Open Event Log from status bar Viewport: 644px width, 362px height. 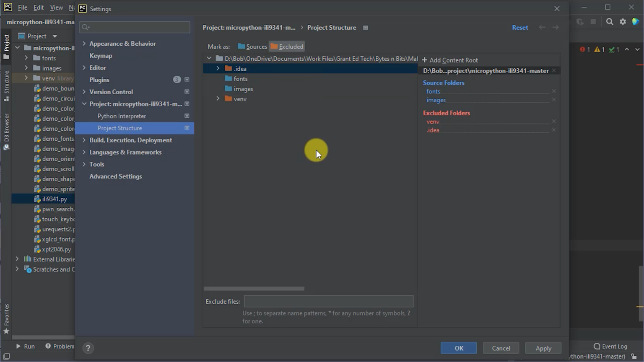tap(610, 346)
